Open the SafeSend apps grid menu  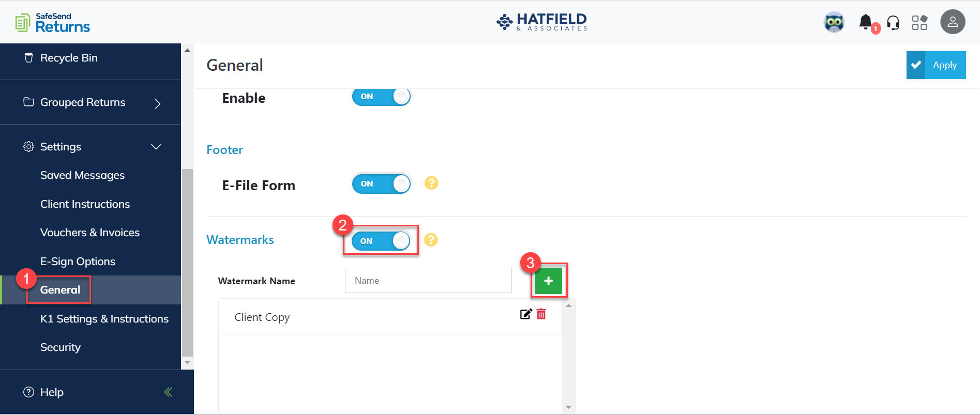point(920,22)
